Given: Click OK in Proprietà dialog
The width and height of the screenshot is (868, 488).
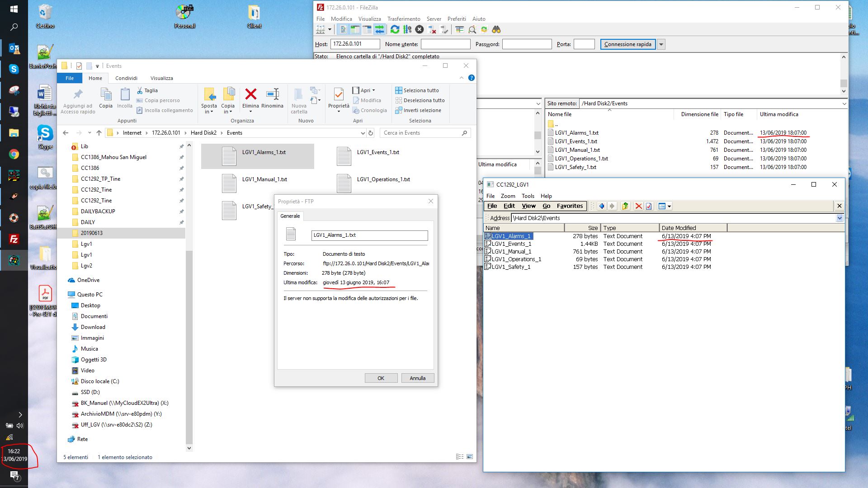Looking at the screenshot, I should [x=381, y=378].
